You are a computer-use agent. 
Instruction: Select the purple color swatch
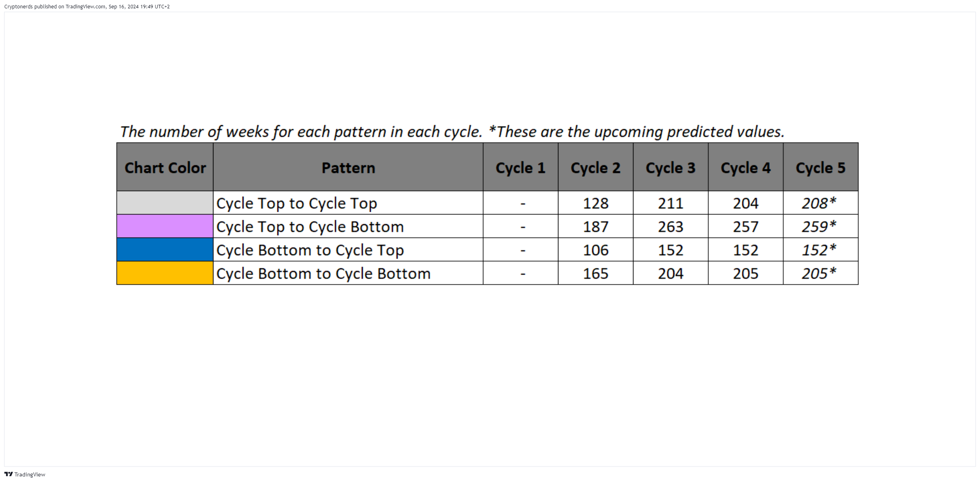(165, 226)
